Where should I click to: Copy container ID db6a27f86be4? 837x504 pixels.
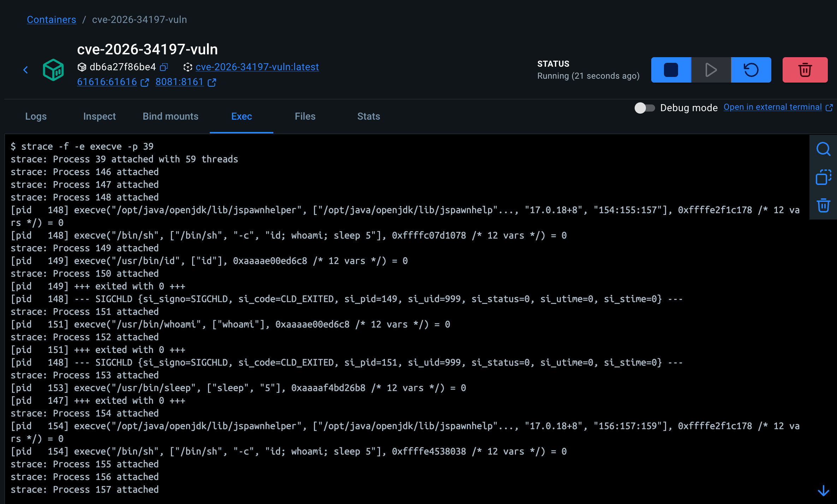coord(164,67)
